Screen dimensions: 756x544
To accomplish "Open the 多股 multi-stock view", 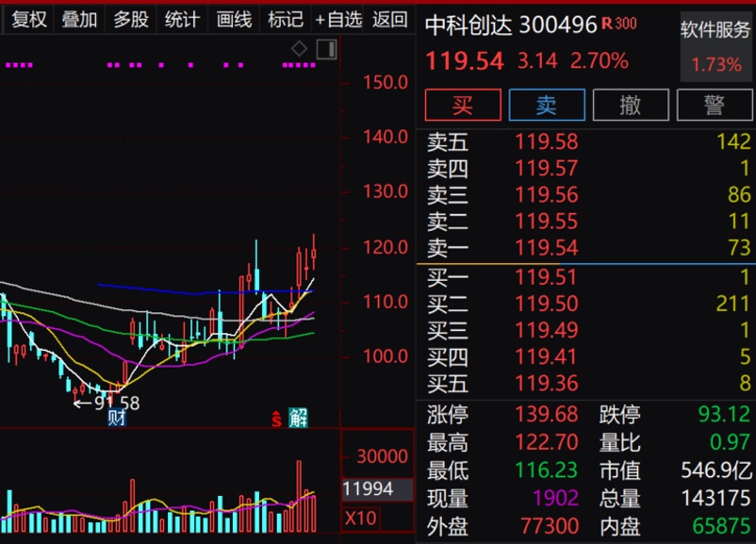I will tap(131, 20).
